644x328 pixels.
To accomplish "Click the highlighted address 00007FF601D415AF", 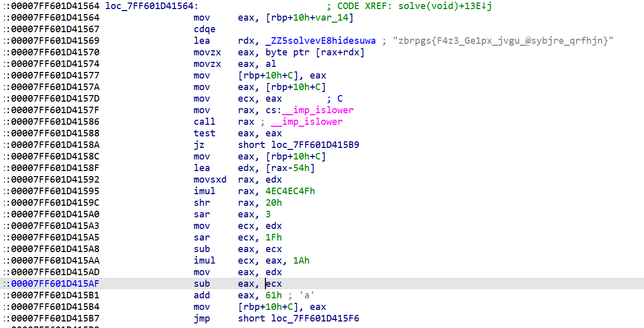I will (55, 284).
